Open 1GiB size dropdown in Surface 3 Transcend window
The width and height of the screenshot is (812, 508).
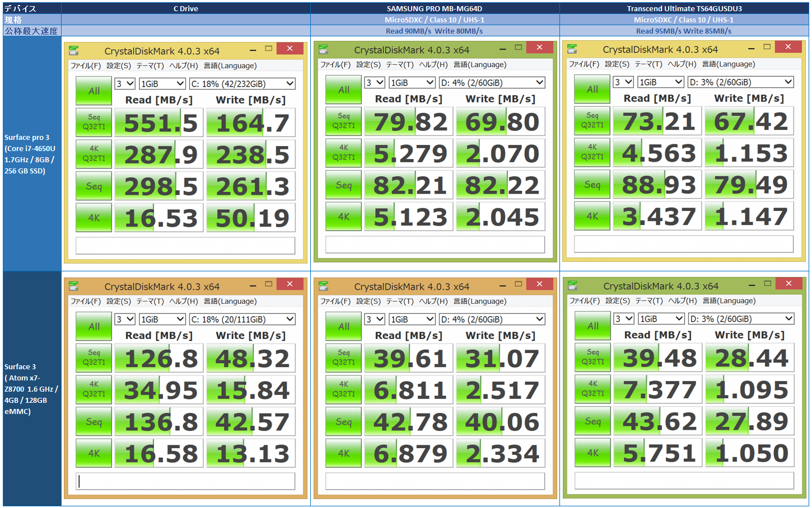click(661, 319)
